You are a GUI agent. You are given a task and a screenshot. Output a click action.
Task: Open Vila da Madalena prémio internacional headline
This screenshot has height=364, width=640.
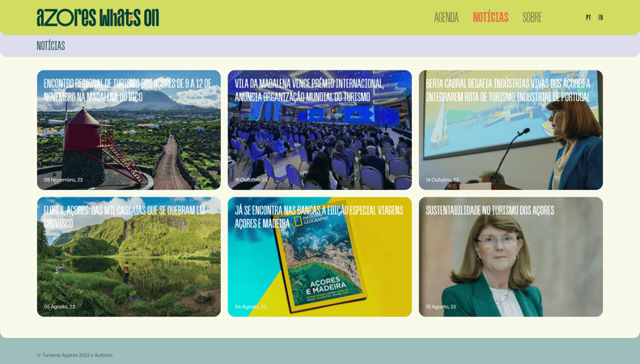[309, 90]
